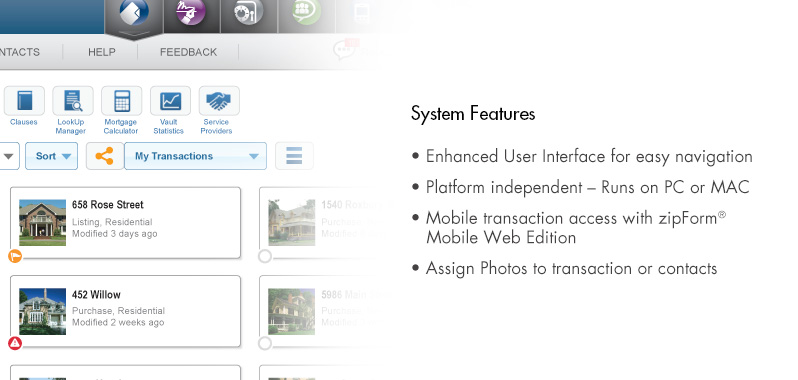This screenshot has height=380, width=798.
Task: Select circle marker on 5986 Main card
Action: tap(265, 343)
